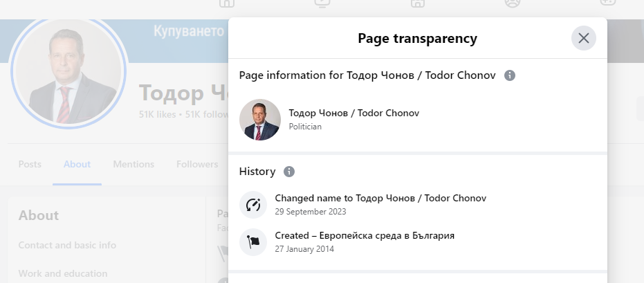
Task: Open Todor Chonov page name link in dialog
Action: pos(353,113)
